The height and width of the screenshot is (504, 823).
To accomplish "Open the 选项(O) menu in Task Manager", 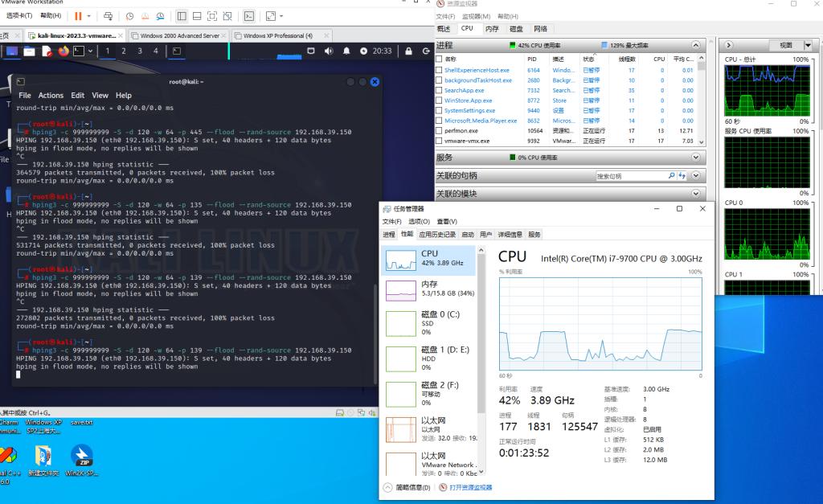I will (419, 222).
